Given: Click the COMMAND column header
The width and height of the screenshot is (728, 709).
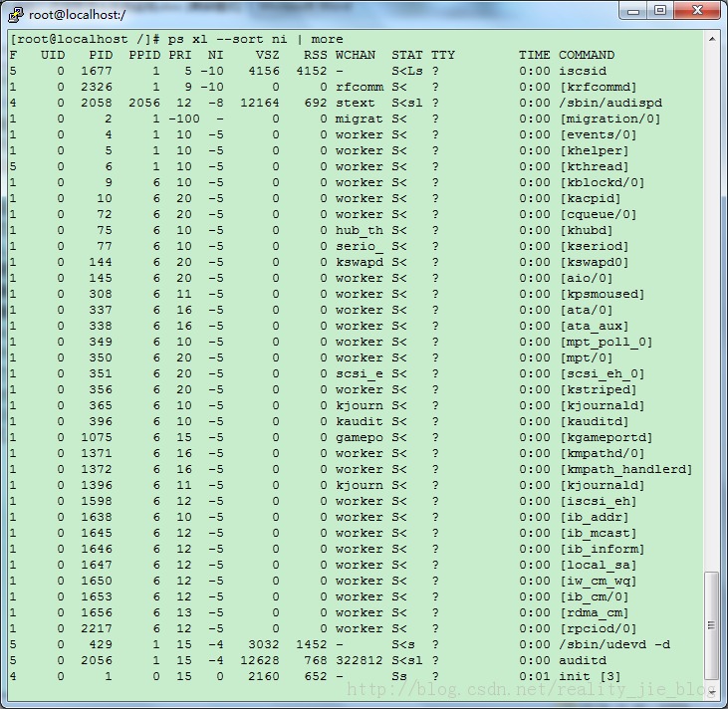Looking at the screenshot, I should point(587,55).
